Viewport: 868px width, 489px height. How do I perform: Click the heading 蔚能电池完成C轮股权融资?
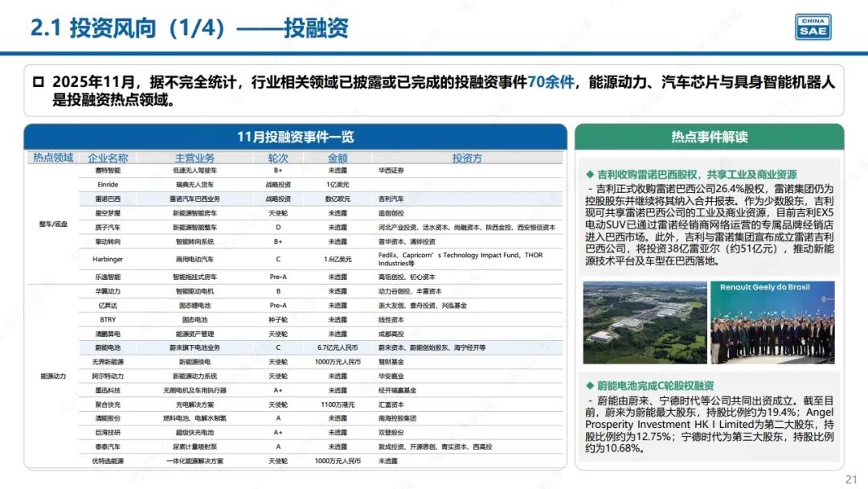pos(656,385)
